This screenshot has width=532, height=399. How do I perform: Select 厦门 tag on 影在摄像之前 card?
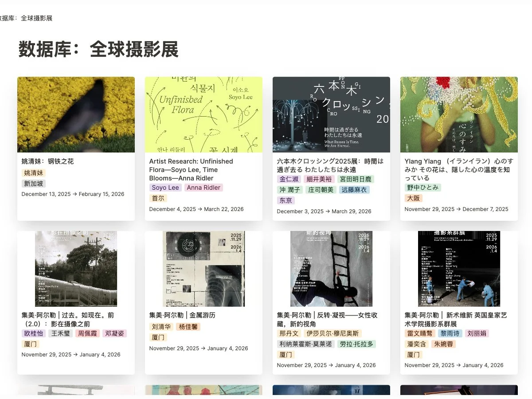click(31, 344)
